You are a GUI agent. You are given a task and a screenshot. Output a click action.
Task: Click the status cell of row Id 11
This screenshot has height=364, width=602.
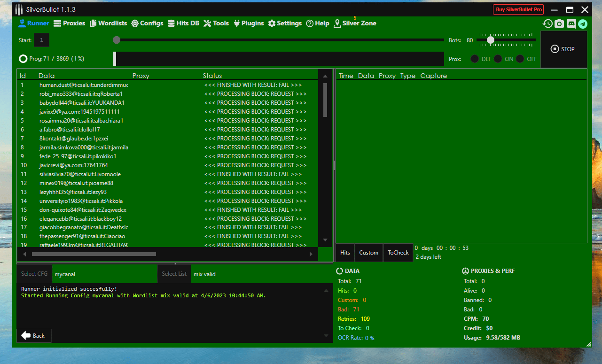click(x=253, y=174)
